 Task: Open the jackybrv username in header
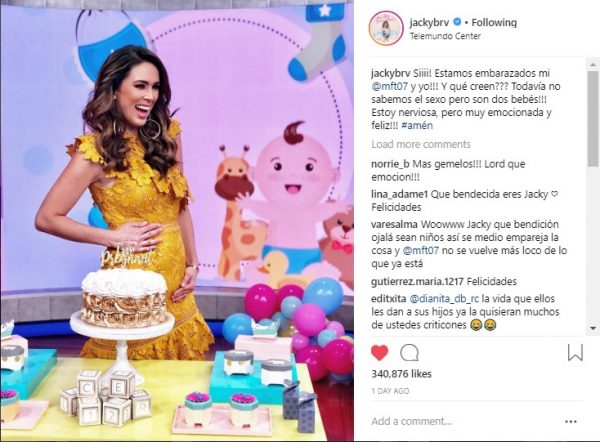(429, 23)
